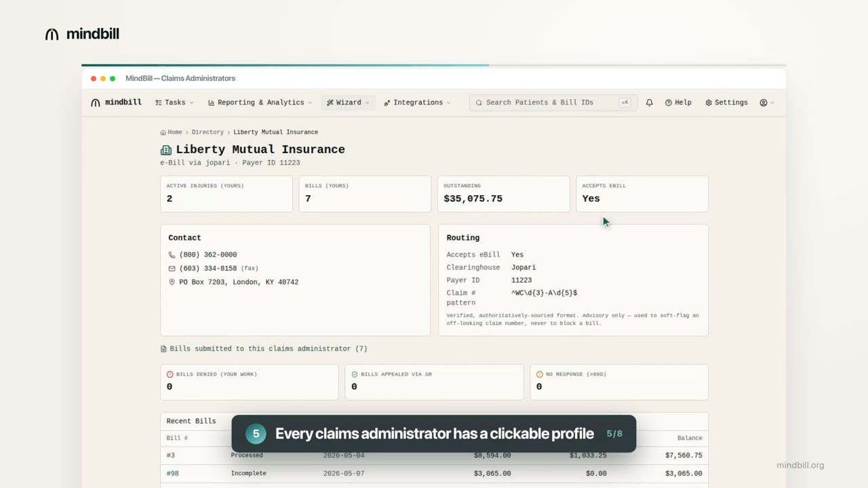Click Clearinghouse value Jopari
Screen dimensions: 868x488
click(524, 268)
